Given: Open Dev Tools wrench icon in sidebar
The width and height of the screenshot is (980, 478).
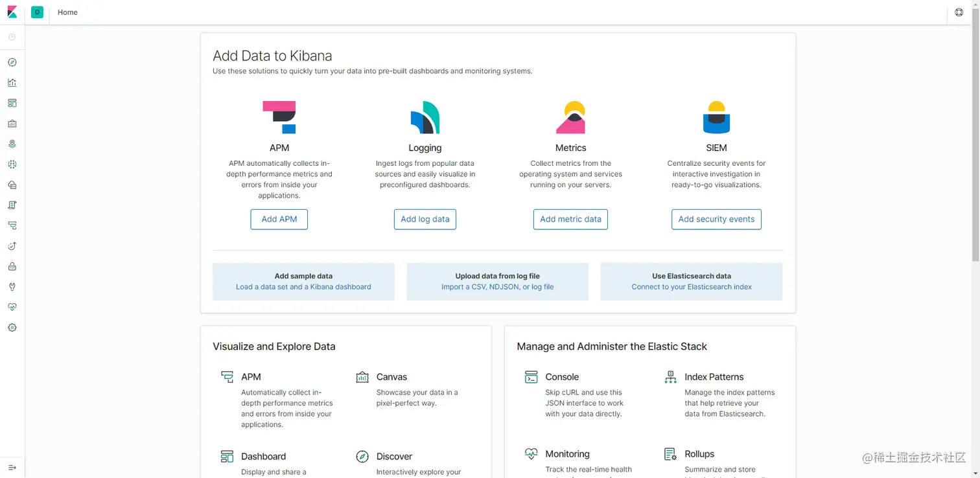Looking at the screenshot, I should pyautogui.click(x=12, y=287).
